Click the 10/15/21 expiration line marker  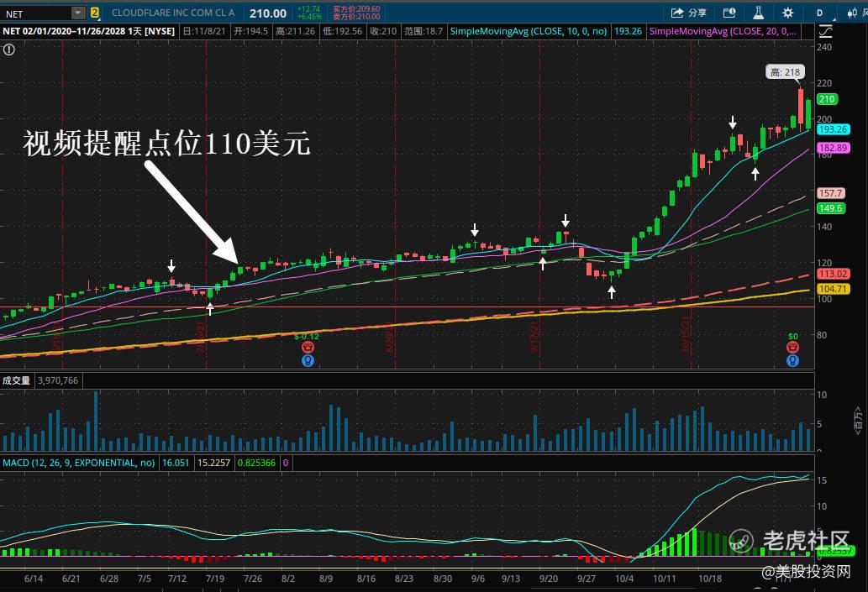686,334
